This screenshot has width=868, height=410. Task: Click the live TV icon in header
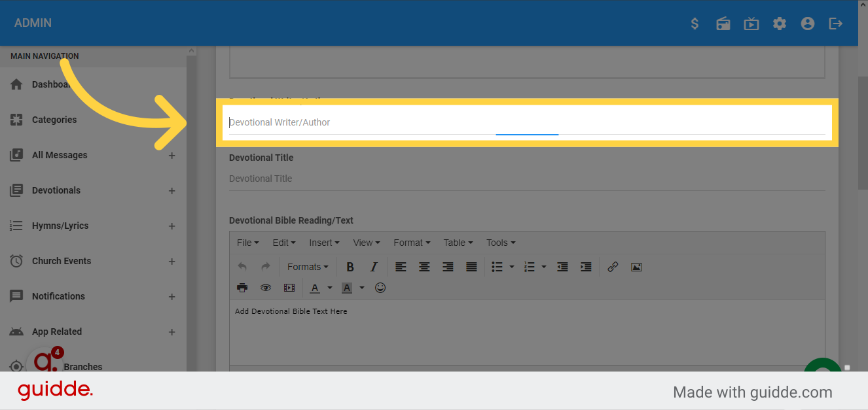coord(751,24)
